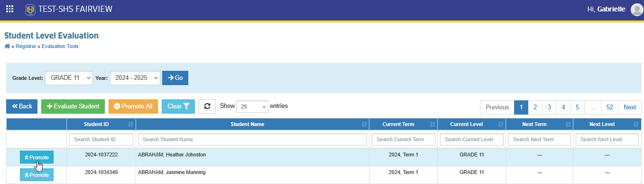Click the refresh table icon button
This screenshot has width=644, height=184.
pyautogui.click(x=207, y=107)
